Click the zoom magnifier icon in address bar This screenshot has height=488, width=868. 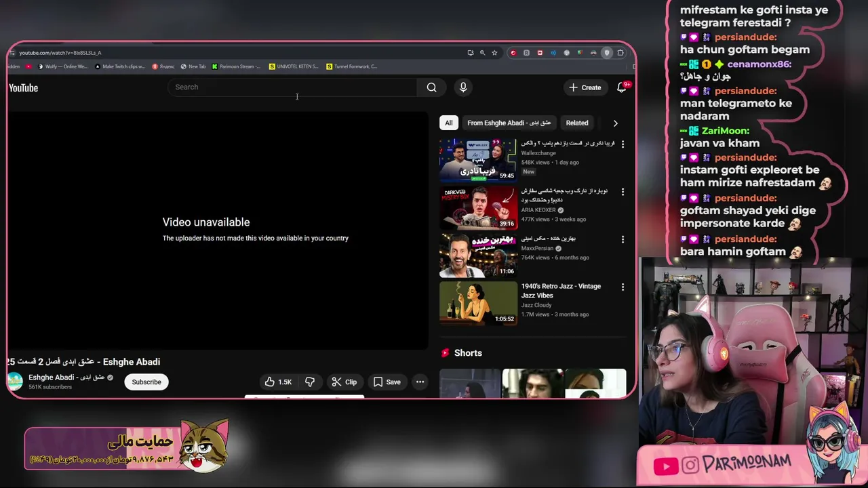pos(483,53)
